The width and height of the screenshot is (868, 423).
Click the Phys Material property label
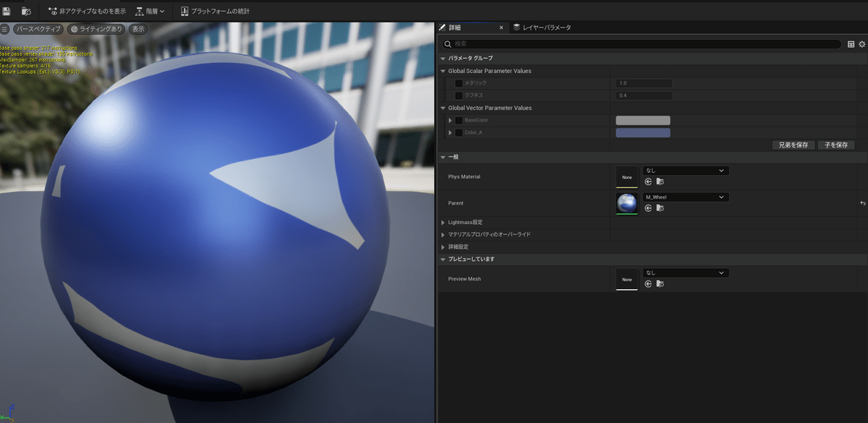pos(464,176)
